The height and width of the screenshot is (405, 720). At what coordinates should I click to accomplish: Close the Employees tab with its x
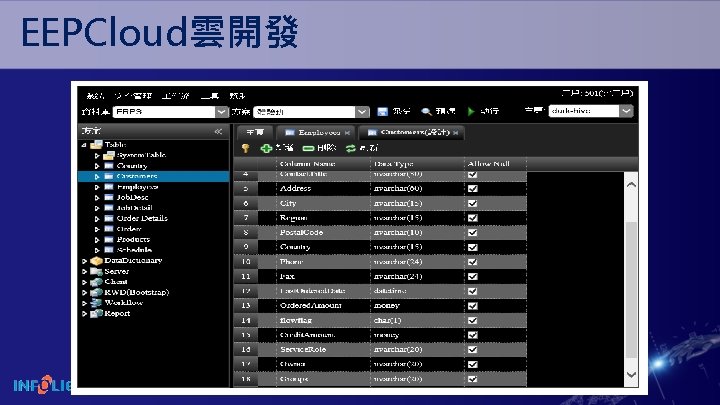pos(347,133)
